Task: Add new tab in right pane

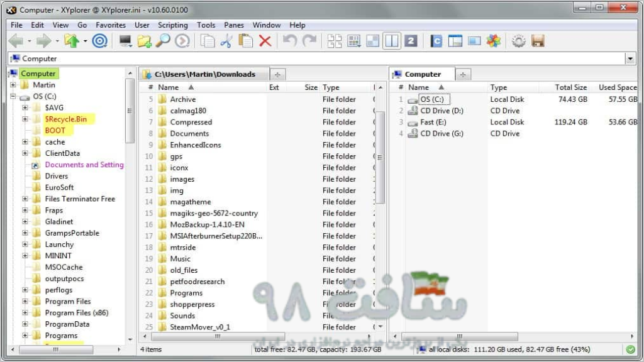Action: (463, 75)
